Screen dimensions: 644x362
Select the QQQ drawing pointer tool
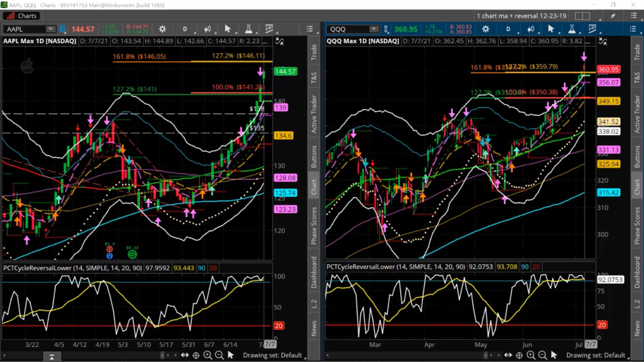[x=550, y=29]
